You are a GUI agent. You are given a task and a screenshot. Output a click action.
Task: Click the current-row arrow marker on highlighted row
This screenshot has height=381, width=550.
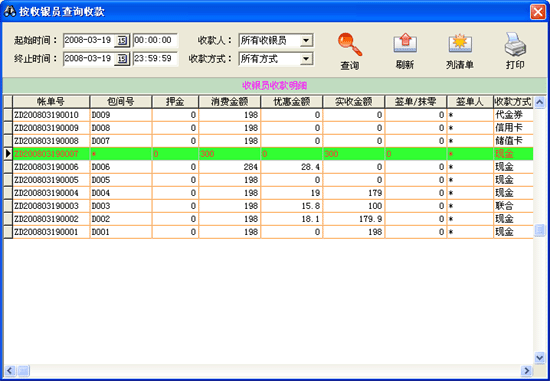8,154
